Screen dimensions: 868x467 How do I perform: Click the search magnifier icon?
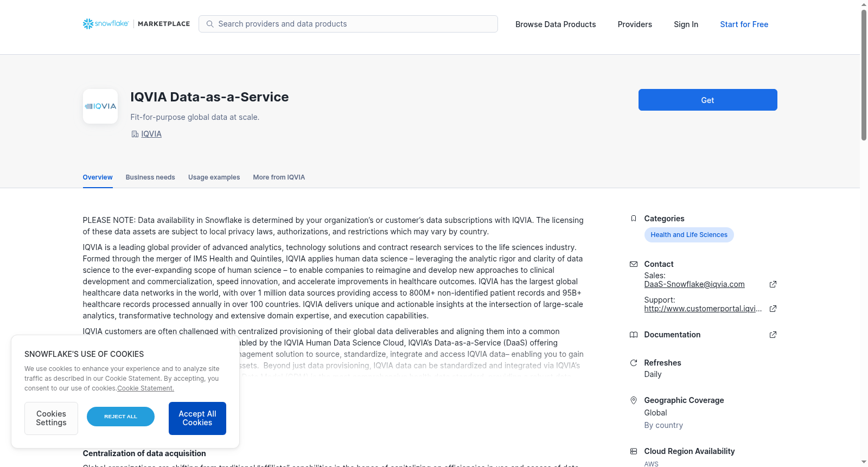click(210, 24)
